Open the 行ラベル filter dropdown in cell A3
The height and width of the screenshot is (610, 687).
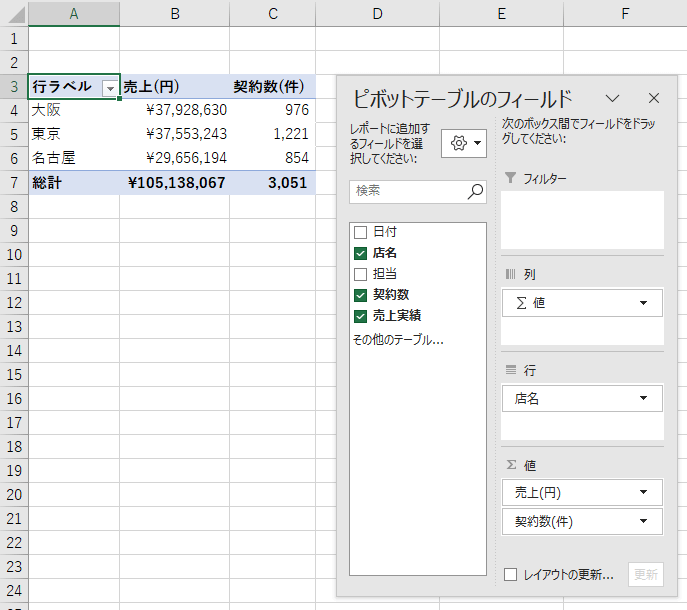pos(109,87)
